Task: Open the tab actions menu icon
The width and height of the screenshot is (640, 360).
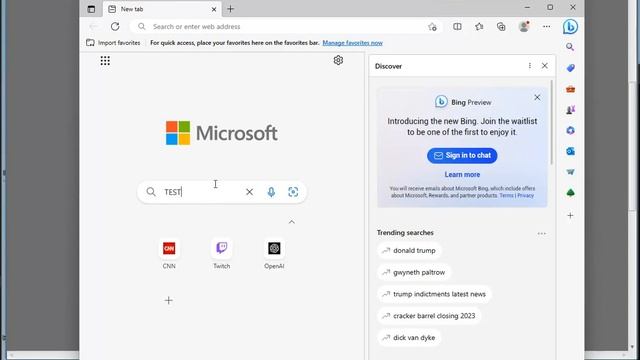Action: coord(91,9)
